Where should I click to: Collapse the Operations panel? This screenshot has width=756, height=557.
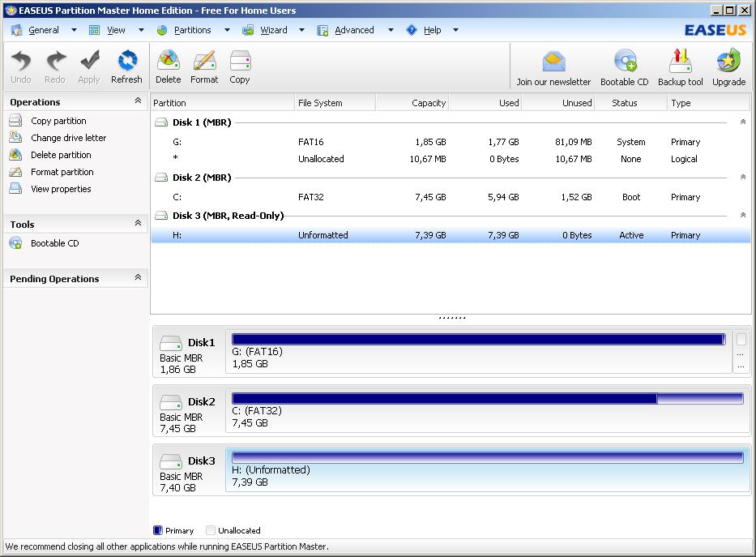pos(138,101)
